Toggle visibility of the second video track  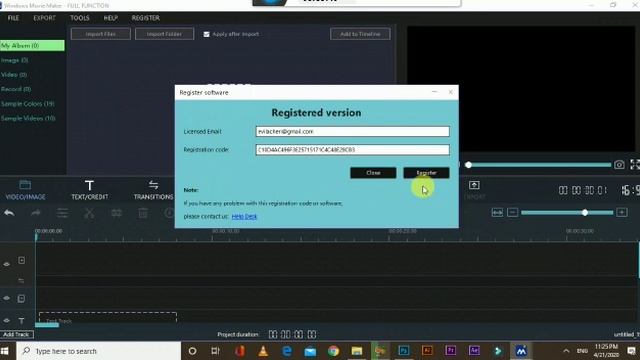7,298
